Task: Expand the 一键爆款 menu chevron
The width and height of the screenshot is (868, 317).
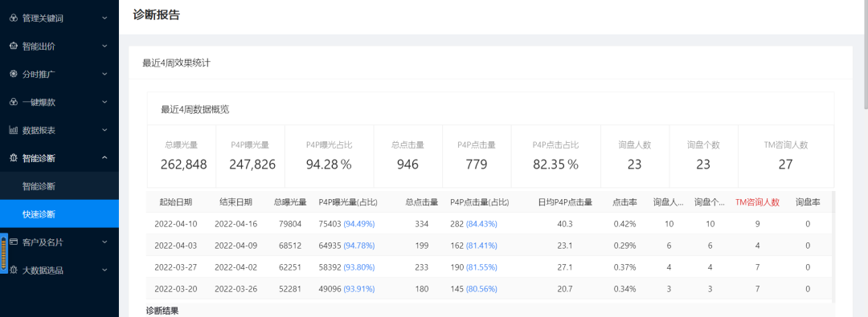Action: pyautogui.click(x=104, y=103)
